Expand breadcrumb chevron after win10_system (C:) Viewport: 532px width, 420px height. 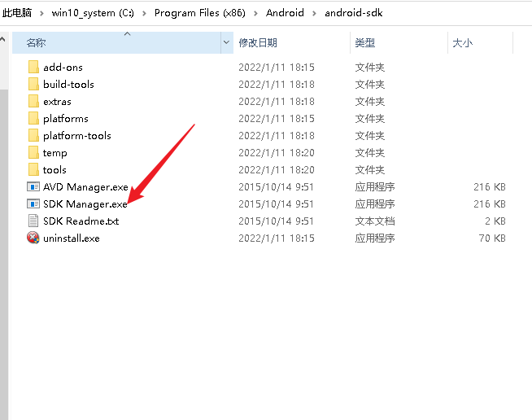[144, 13]
